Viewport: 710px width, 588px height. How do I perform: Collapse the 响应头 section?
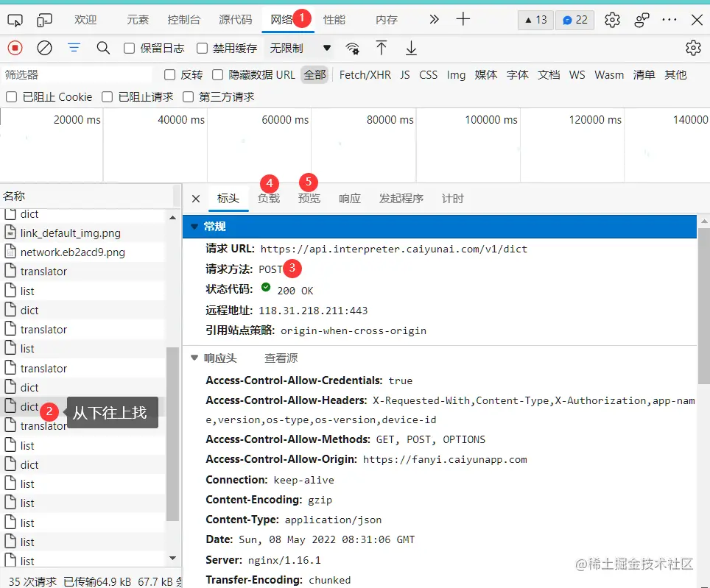tap(194, 358)
